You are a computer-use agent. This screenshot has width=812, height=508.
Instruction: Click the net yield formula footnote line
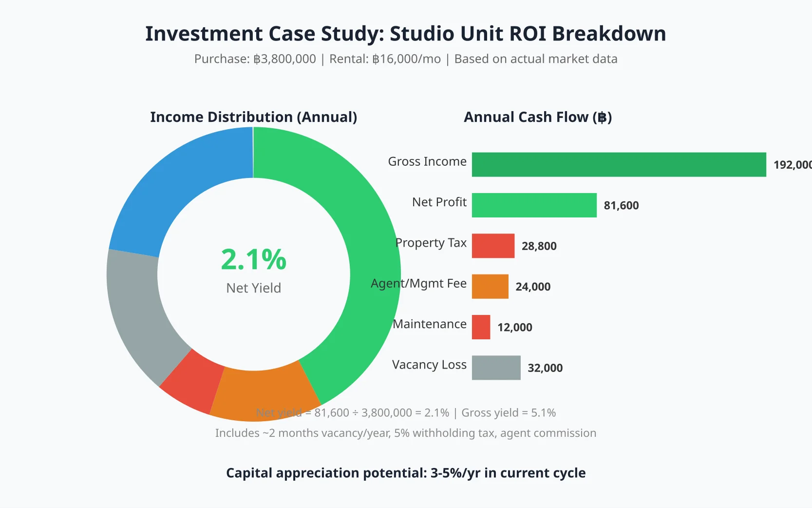coord(406,413)
